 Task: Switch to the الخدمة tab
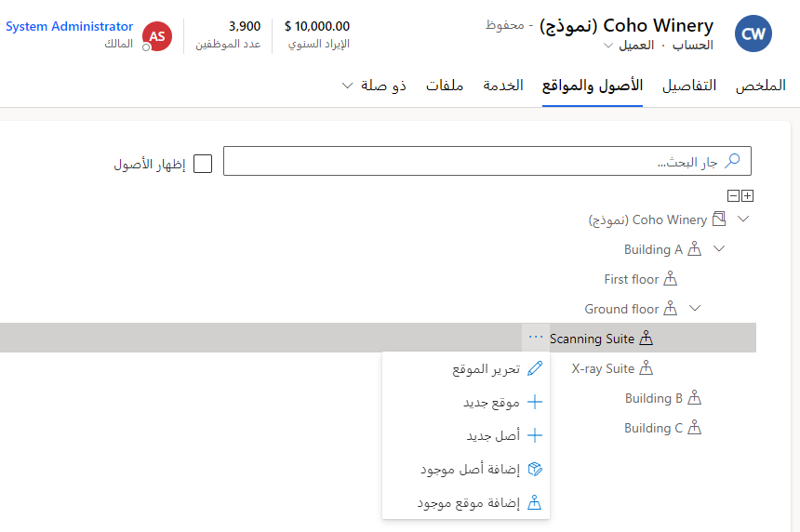503,86
